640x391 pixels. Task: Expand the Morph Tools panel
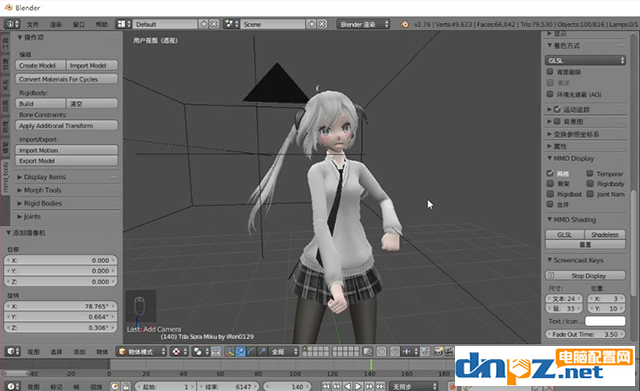coord(42,190)
